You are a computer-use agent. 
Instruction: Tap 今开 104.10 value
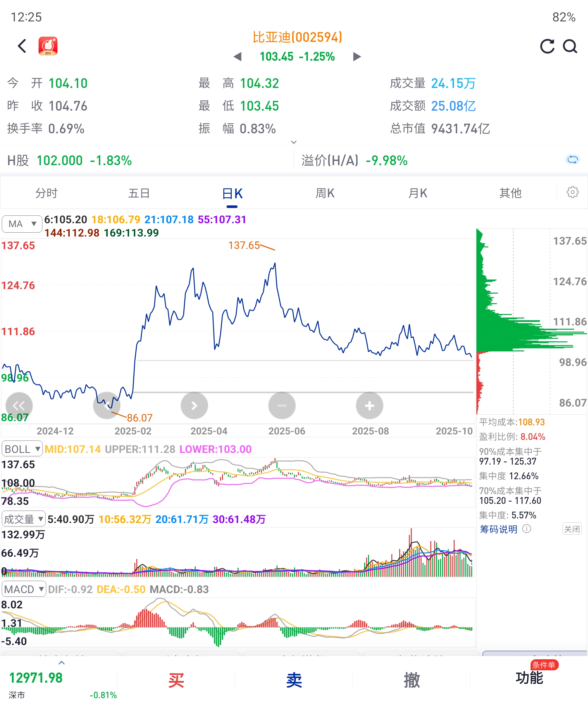pyautogui.click(x=47, y=83)
